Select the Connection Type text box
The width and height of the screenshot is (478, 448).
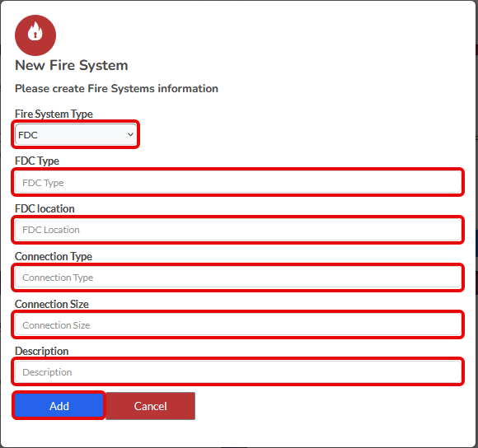(x=238, y=278)
